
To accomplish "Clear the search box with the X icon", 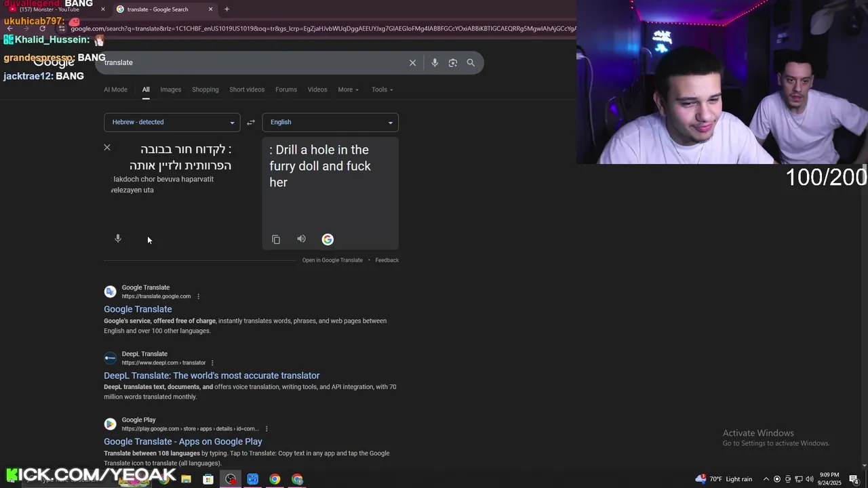I will tap(412, 62).
